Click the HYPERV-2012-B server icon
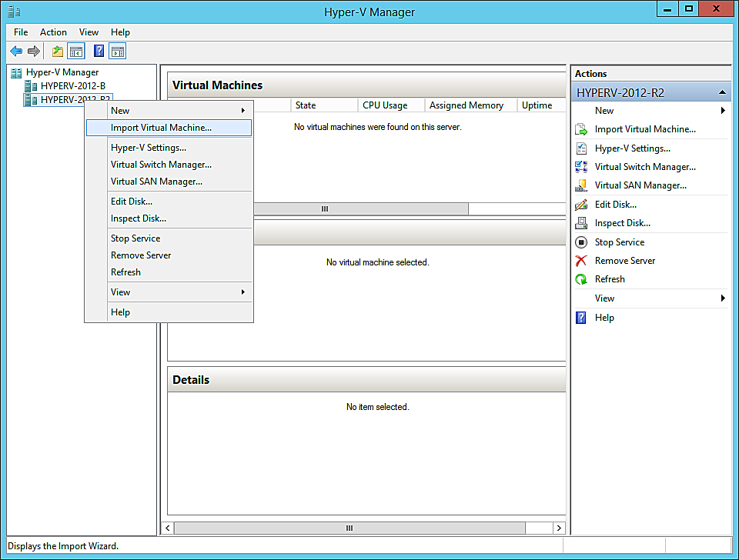The width and height of the screenshot is (739, 560). coord(31,86)
